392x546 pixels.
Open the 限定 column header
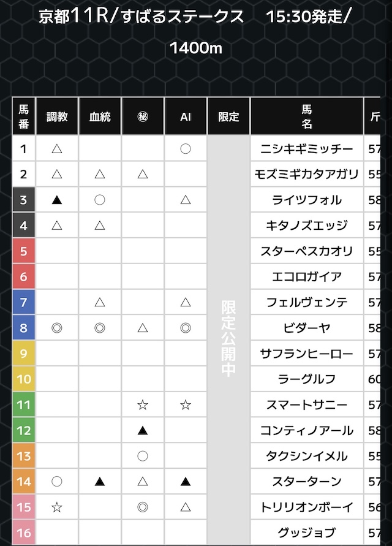(x=228, y=116)
